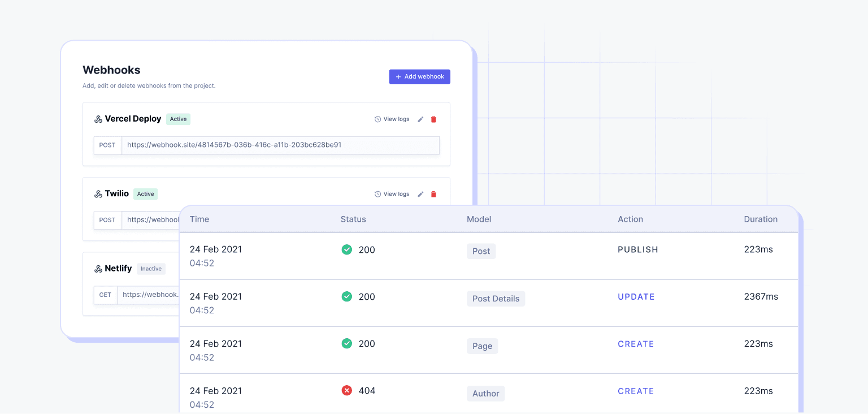Delete the Twilio webhook with trash icon
The width and height of the screenshot is (868, 414).
[x=434, y=194]
